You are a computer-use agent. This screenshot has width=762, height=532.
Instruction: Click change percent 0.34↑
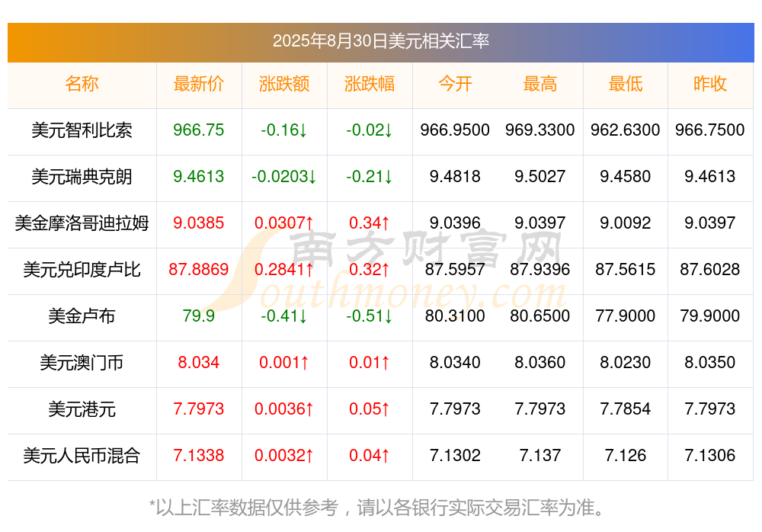[370, 223]
